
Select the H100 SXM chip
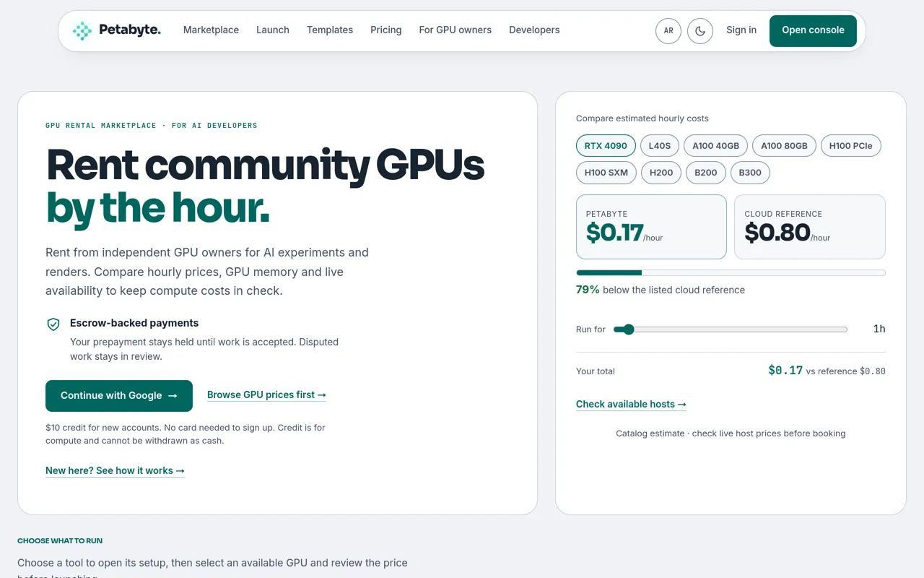tap(606, 173)
